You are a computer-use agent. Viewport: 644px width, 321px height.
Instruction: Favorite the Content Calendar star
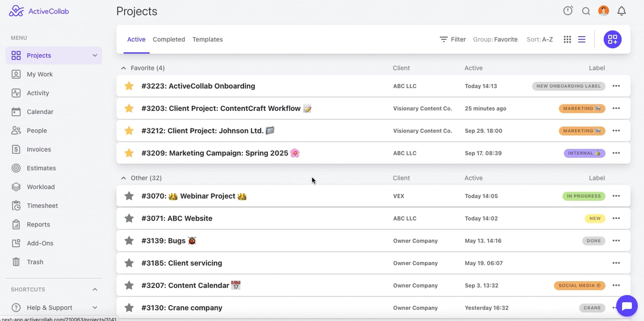[129, 285]
